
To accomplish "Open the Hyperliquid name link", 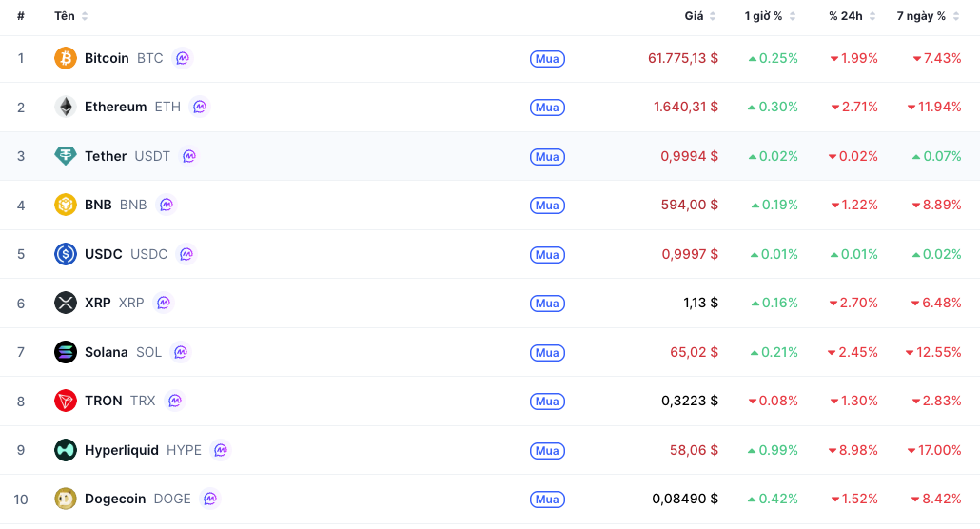I will click(x=122, y=450).
